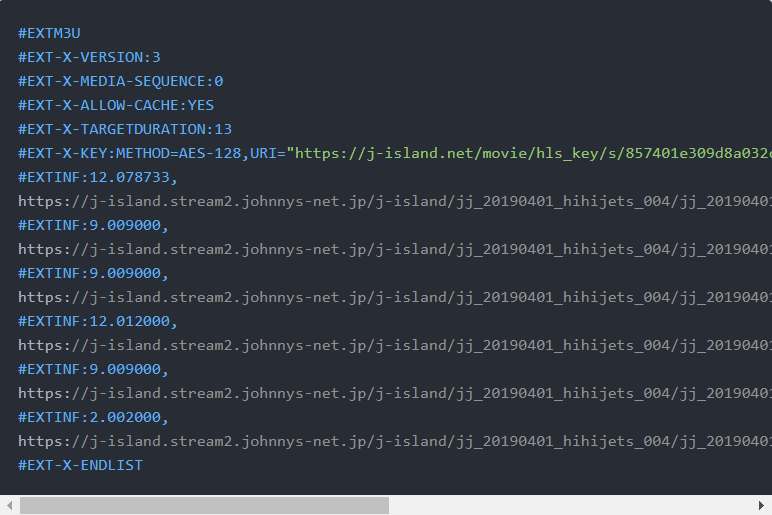The width and height of the screenshot is (772, 515).
Task: Select the #EXT-X-ALLOW-CACHE:YES line
Action: (116, 105)
